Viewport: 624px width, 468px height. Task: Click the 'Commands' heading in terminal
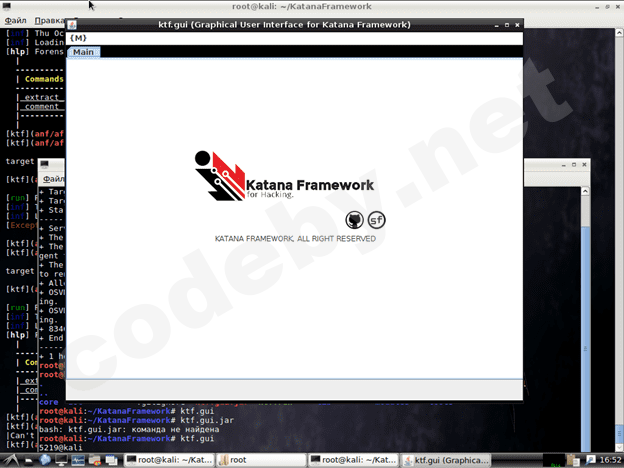[x=44, y=79]
